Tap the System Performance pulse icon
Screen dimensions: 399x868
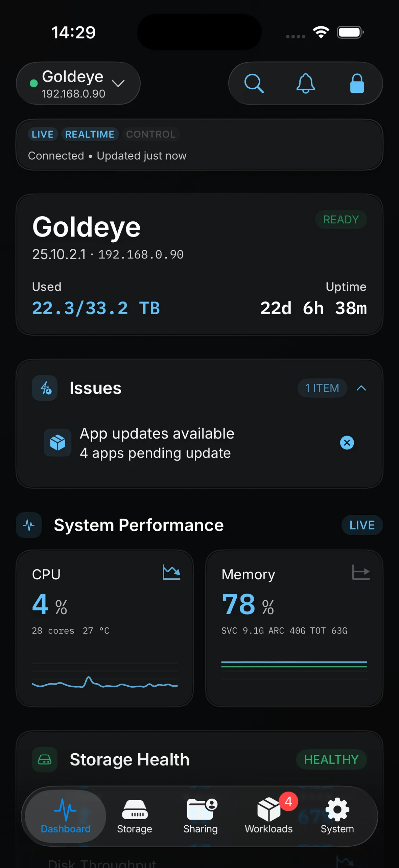29,525
